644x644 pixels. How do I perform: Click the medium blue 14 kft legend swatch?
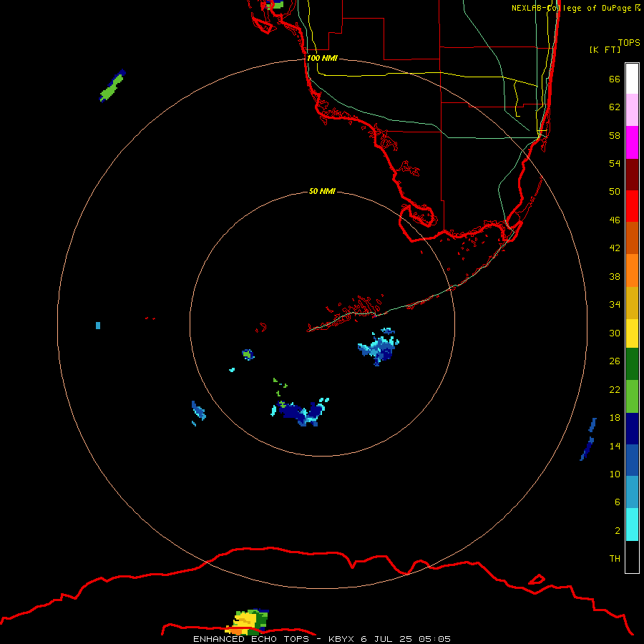[632, 460]
